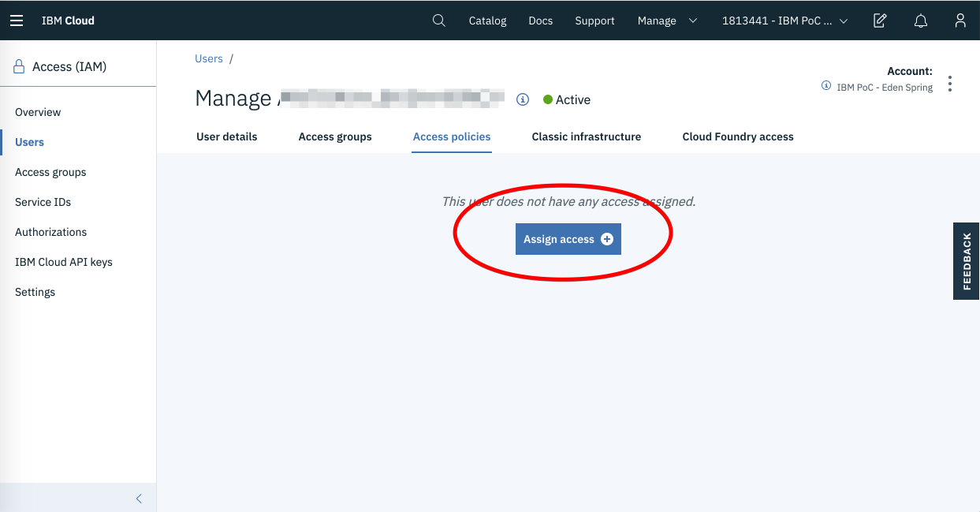Open the notifications bell

[921, 21]
